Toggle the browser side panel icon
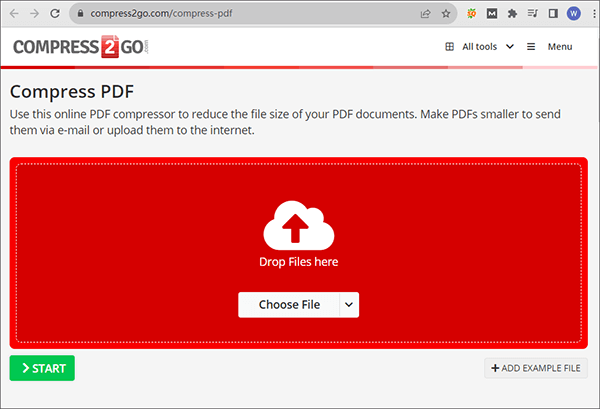Screen dimensions: 600x409 click(x=553, y=14)
